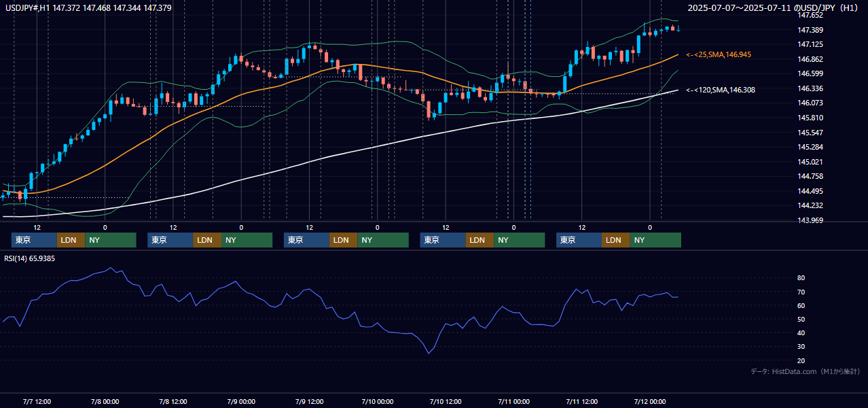Click the RSI 70 level label
This screenshot has width=868, height=408.
point(801,292)
